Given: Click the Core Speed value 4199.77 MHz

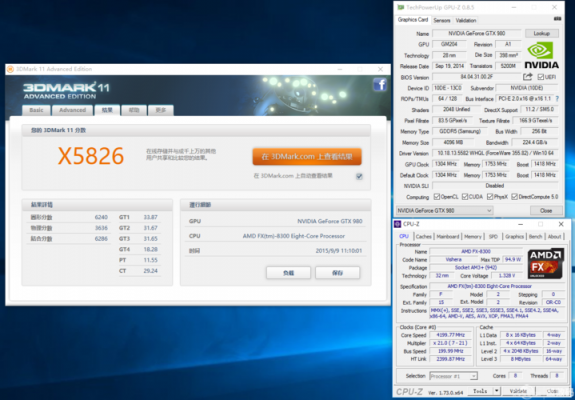Looking at the screenshot, I should pyautogui.click(x=450, y=335).
